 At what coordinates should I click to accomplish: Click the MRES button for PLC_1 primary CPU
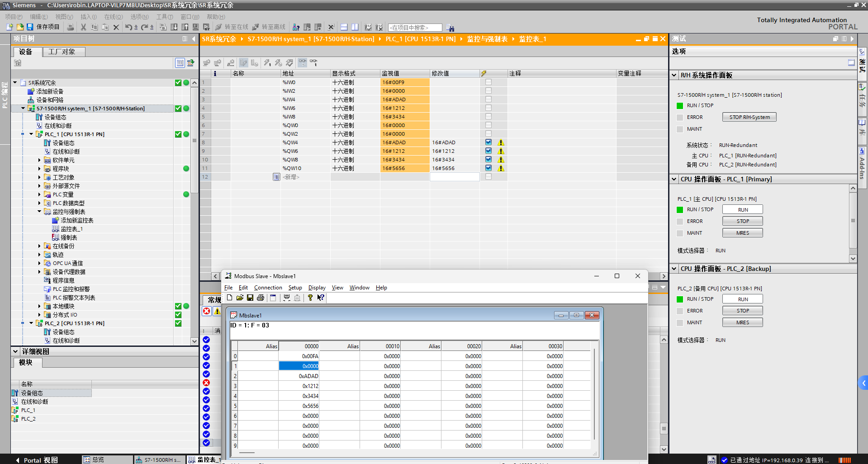(x=743, y=233)
